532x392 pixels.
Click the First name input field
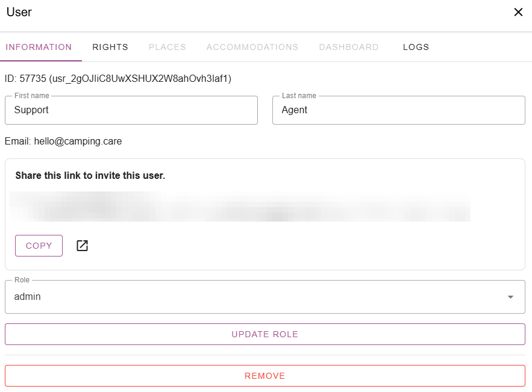131,110
